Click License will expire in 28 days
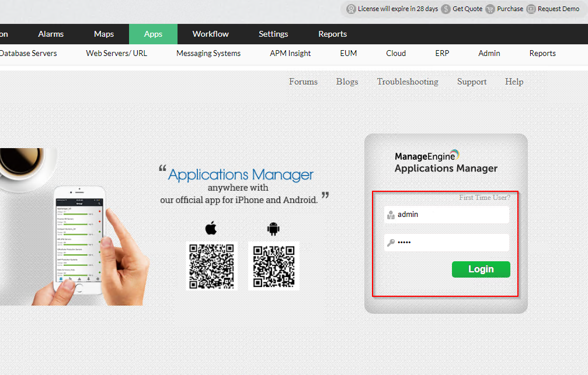Screen dimensions: 588x375 tap(398, 9)
